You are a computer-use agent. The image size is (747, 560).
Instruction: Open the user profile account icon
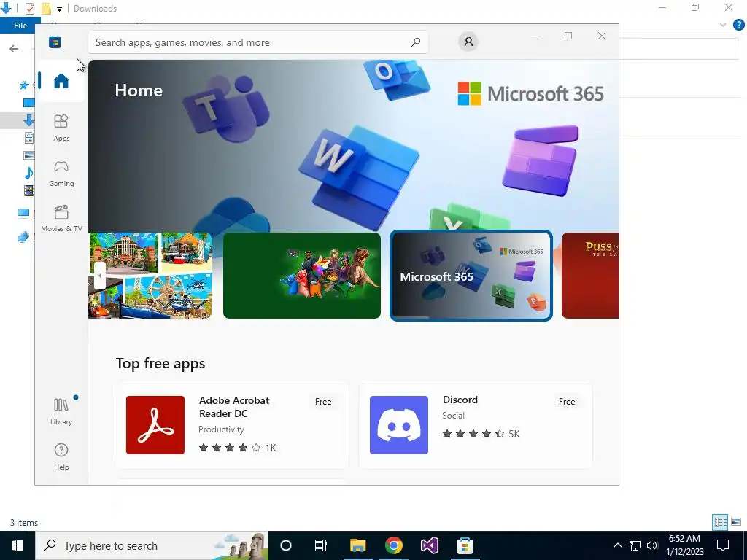[x=468, y=42]
